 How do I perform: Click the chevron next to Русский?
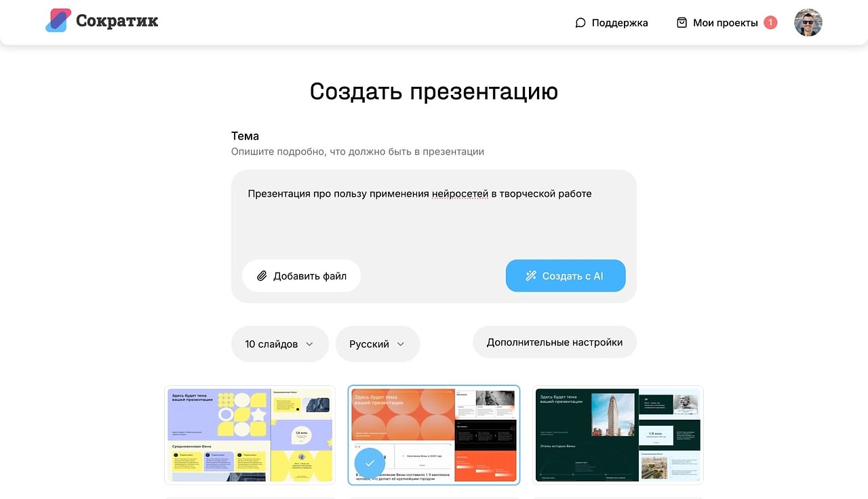click(x=401, y=344)
